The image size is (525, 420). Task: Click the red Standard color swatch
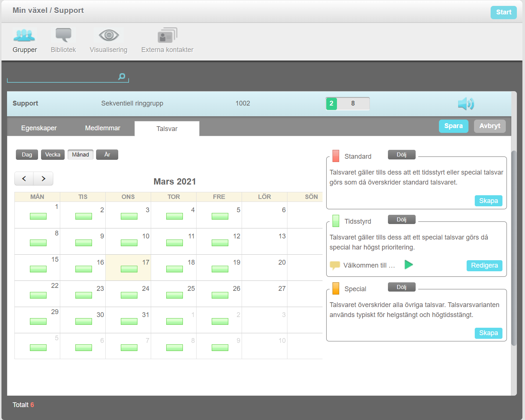point(336,156)
